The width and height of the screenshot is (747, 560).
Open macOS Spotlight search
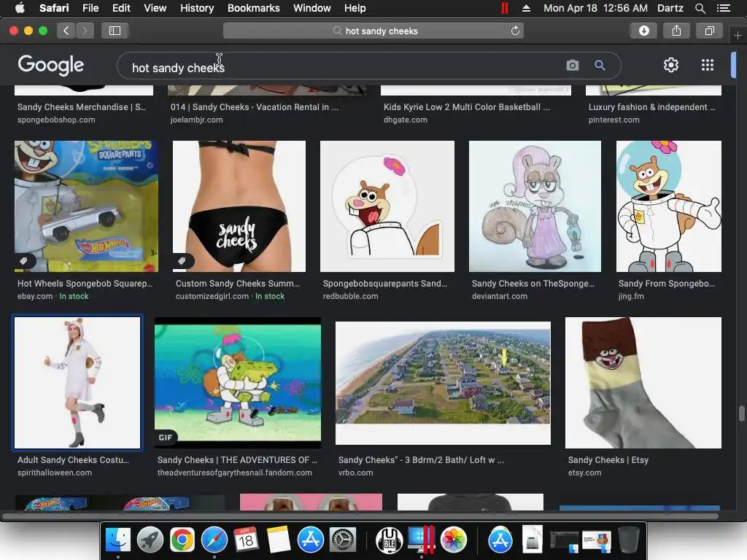click(700, 8)
